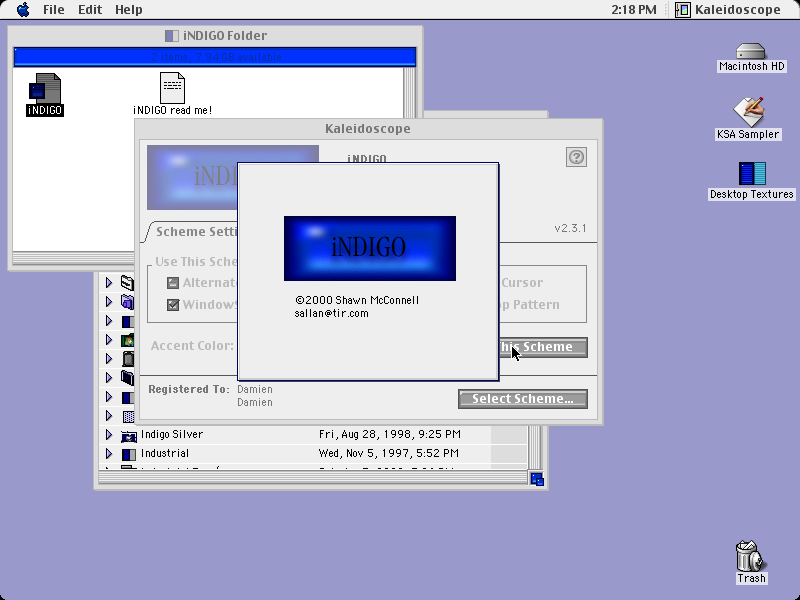The image size is (800, 600).
Task: Select the white striped icon at list top
Action: click(128, 283)
